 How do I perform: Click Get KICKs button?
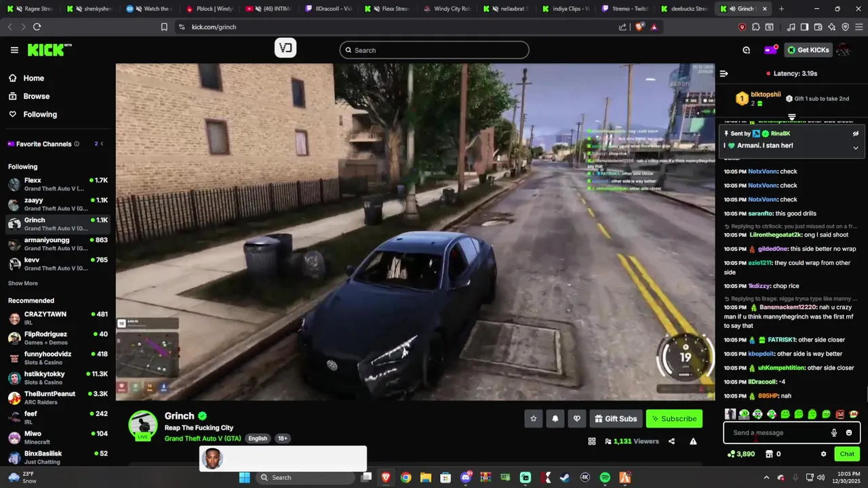[x=808, y=49]
